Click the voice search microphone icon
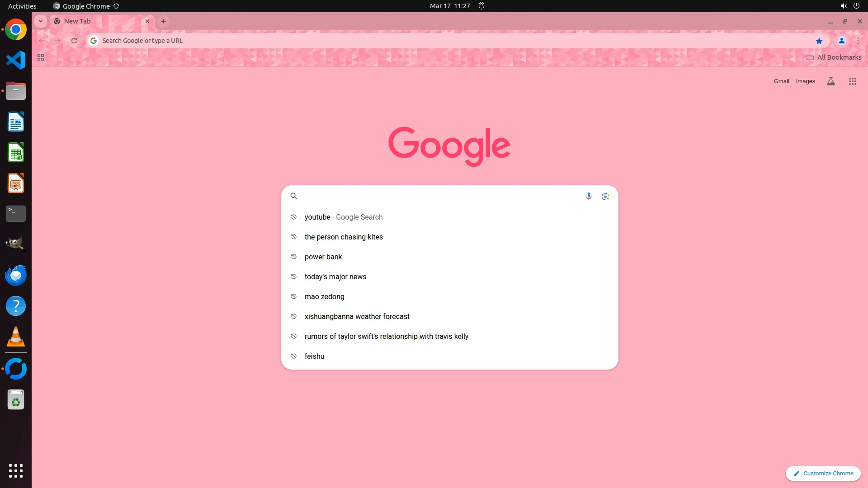 589,196
